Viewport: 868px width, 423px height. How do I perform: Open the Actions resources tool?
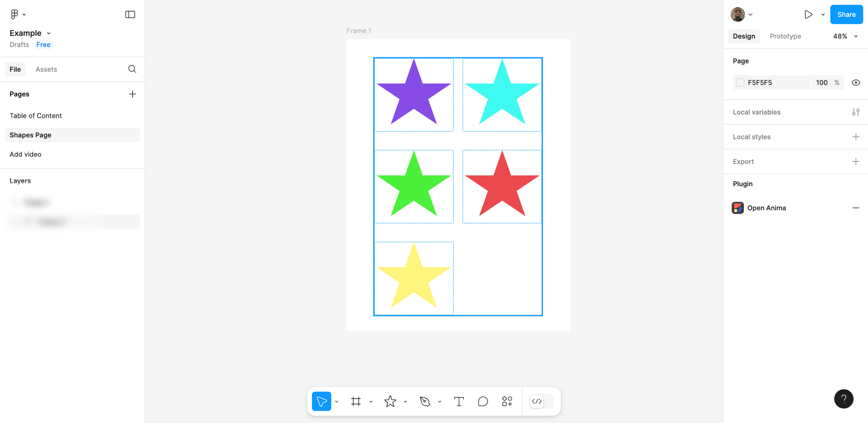(507, 401)
